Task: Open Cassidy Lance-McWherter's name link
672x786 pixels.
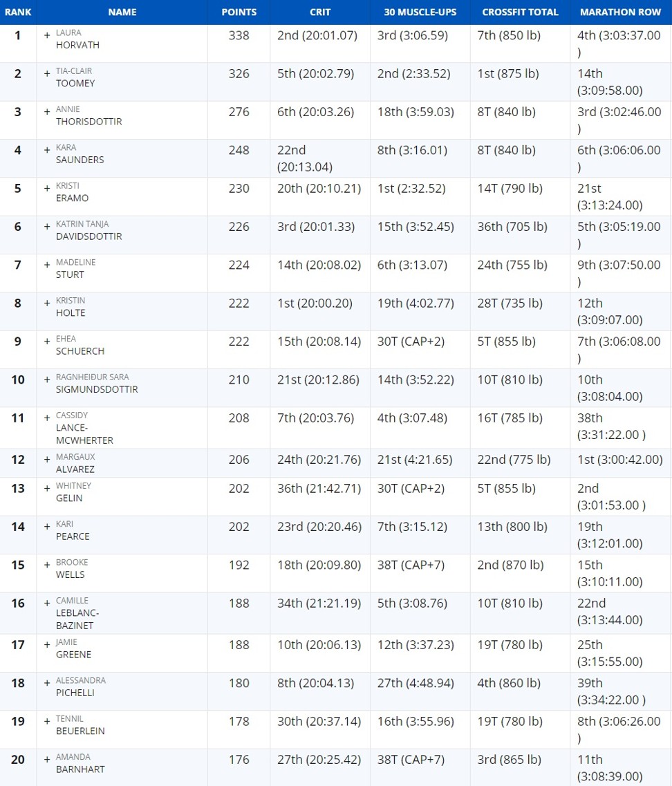Action: pos(85,428)
